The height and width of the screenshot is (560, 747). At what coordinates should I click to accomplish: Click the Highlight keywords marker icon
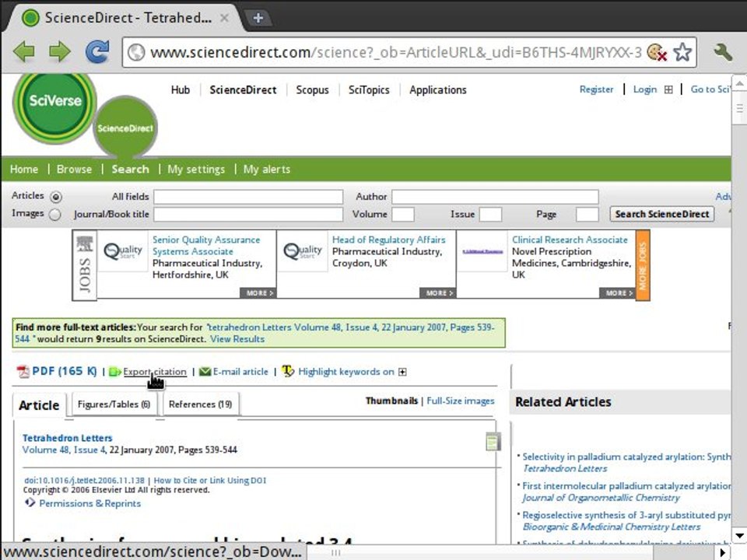click(288, 371)
